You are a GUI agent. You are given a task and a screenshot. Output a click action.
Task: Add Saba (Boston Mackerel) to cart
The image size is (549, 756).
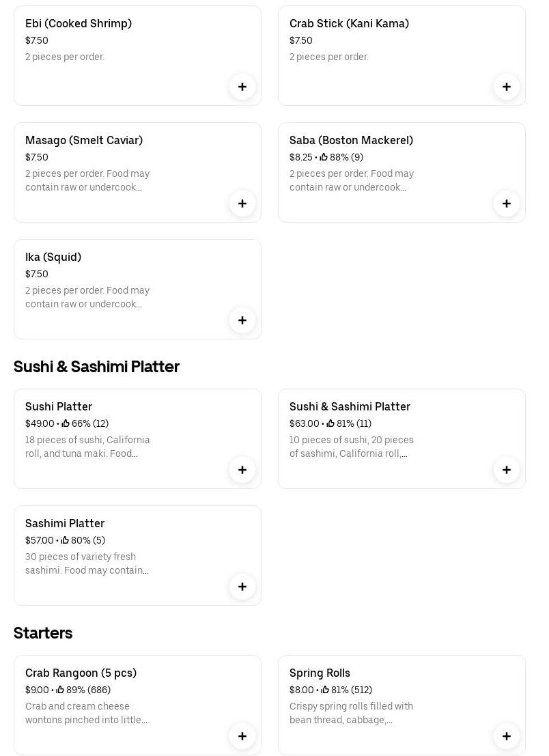pos(507,204)
